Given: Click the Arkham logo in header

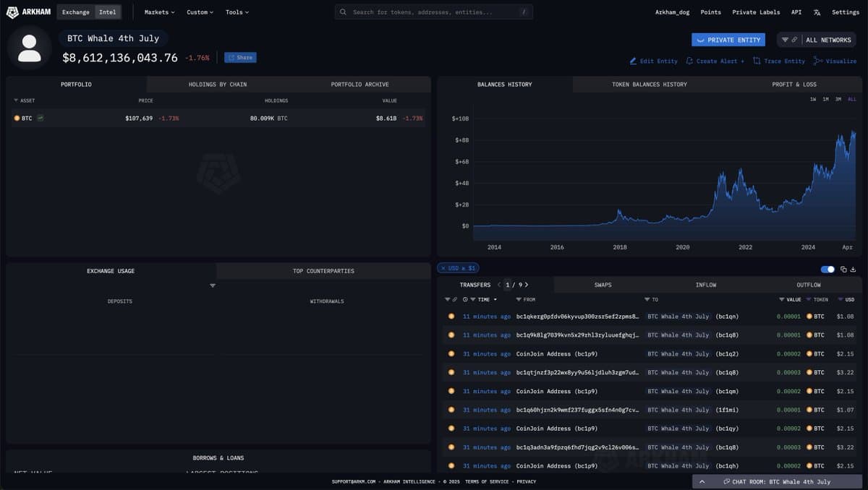Looking at the screenshot, I should 29,12.
